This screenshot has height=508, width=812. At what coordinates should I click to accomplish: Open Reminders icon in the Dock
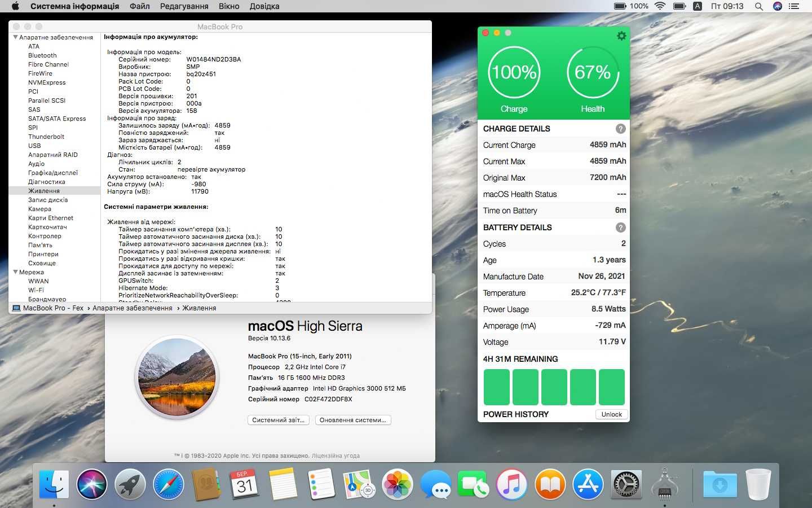pos(321,484)
